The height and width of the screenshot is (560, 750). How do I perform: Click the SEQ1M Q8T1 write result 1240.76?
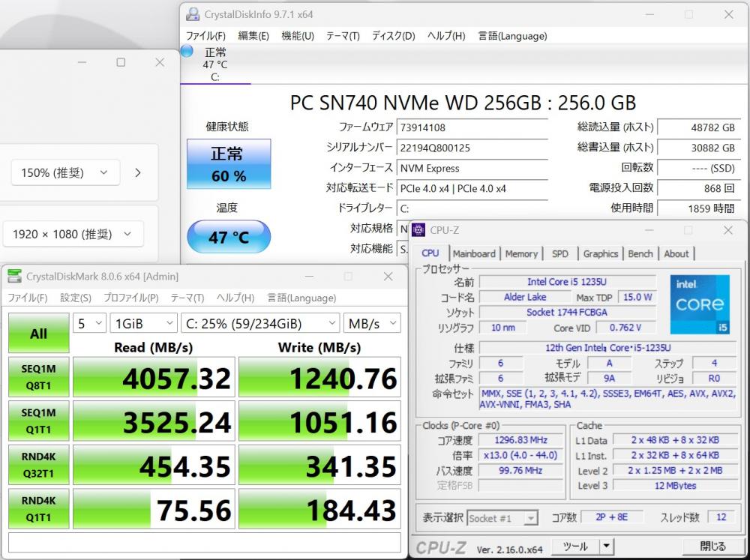tap(319, 377)
